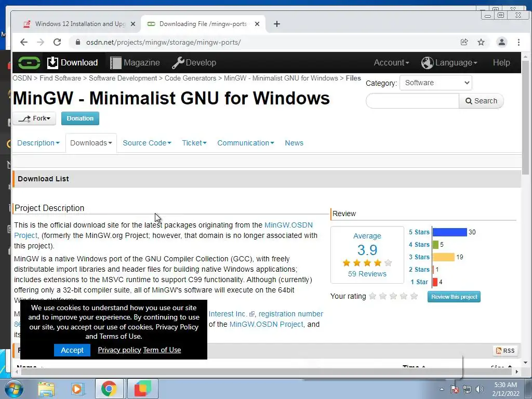Expand the Ticket menu
This screenshot has width=532, height=399.
194,143
